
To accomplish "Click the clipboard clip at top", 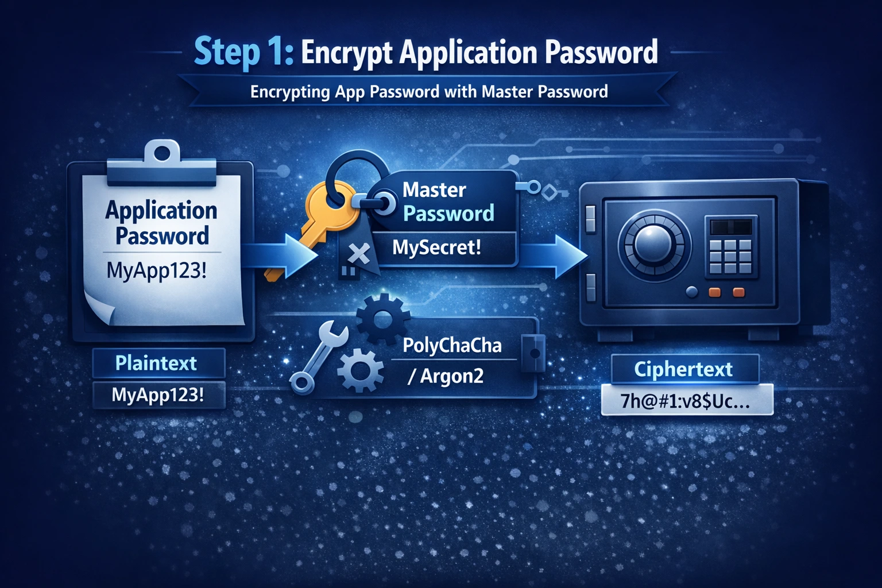I will (162, 163).
